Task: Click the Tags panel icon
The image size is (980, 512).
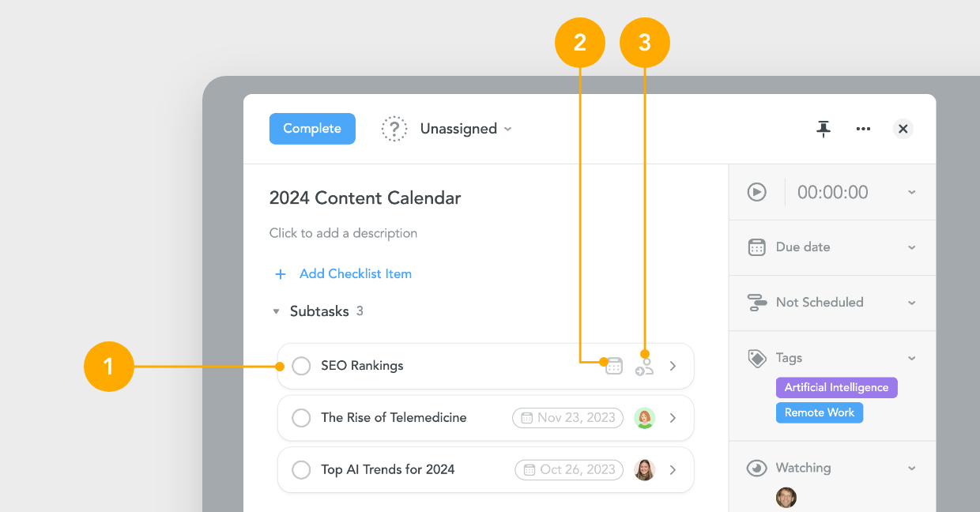Action: (757, 357)
